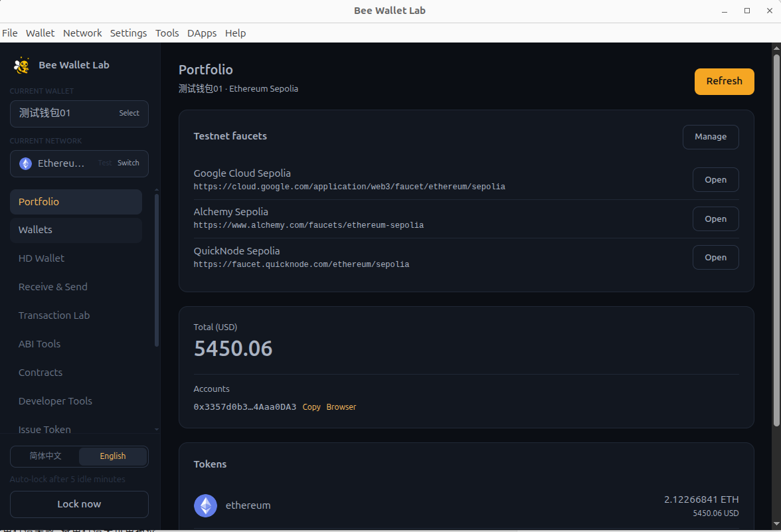Click the Google Cloud faucet URL text
781x532 pixels.
click(x=349, y=187)
